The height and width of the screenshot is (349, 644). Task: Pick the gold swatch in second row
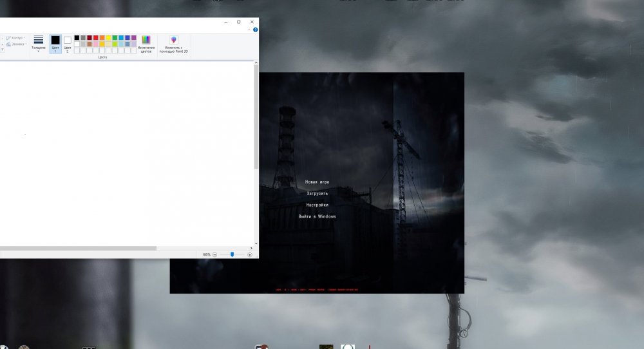pyautogui.click(x=102, y=44)
